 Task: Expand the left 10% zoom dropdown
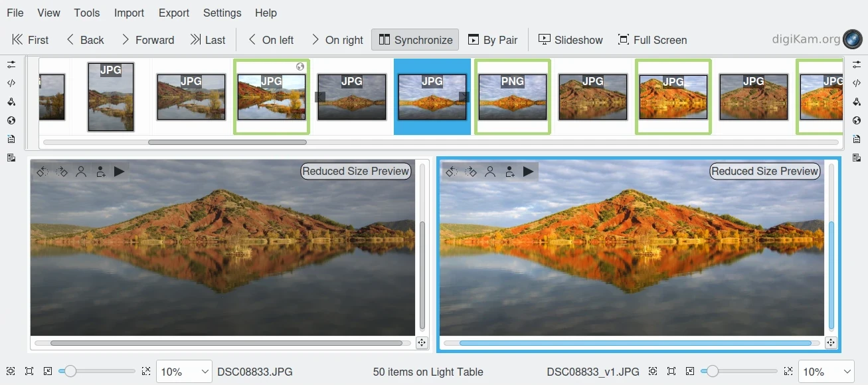pos(184,372)
